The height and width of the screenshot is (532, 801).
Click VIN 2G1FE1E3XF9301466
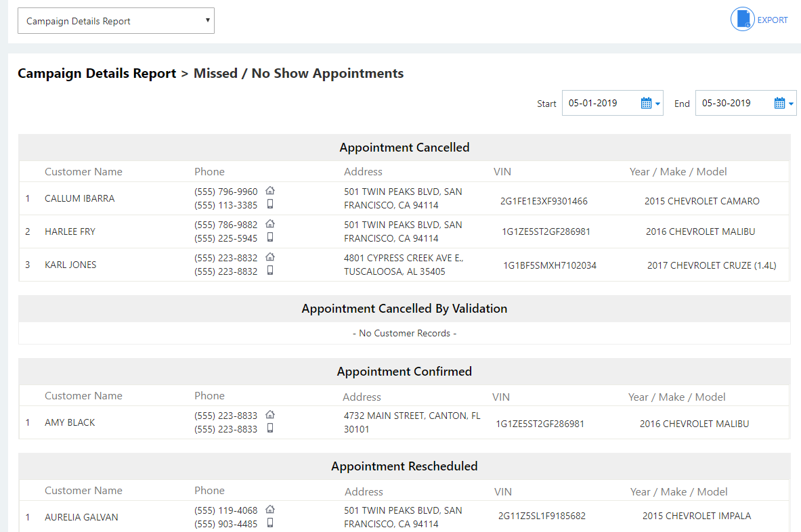(544, 201)
